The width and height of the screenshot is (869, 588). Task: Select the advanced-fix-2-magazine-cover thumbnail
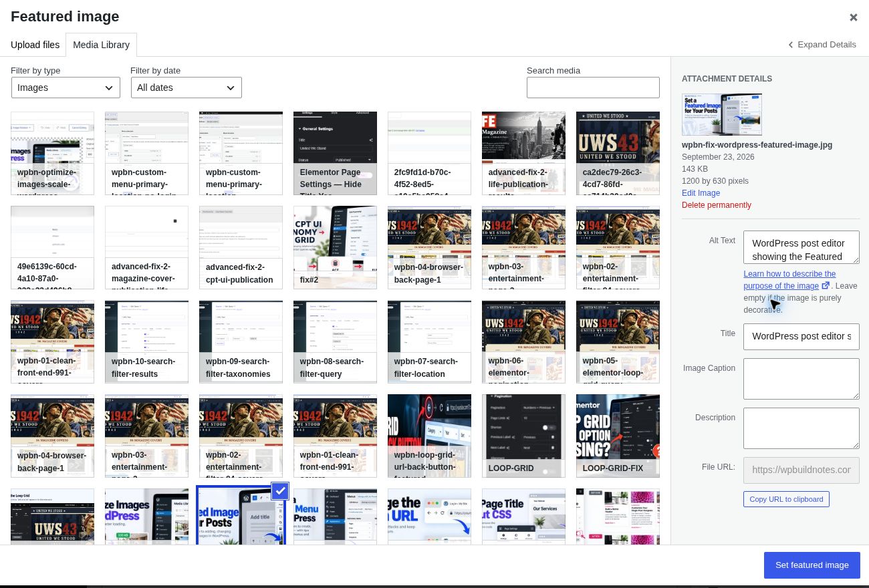coord(146,247)
